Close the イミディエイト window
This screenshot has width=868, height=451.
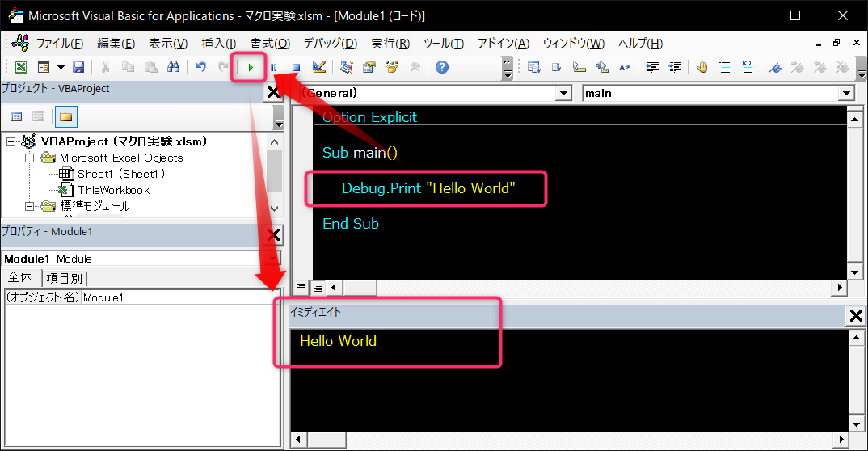click(856, 316)
